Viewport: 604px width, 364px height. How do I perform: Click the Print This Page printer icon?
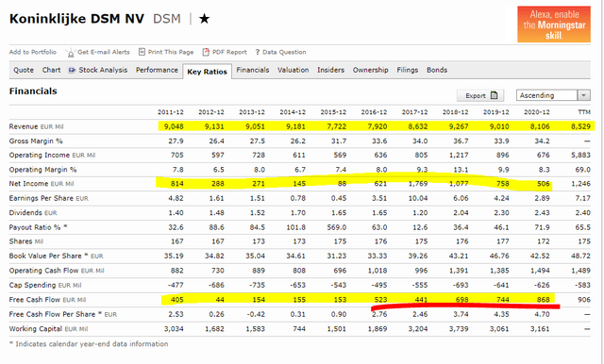142,52
